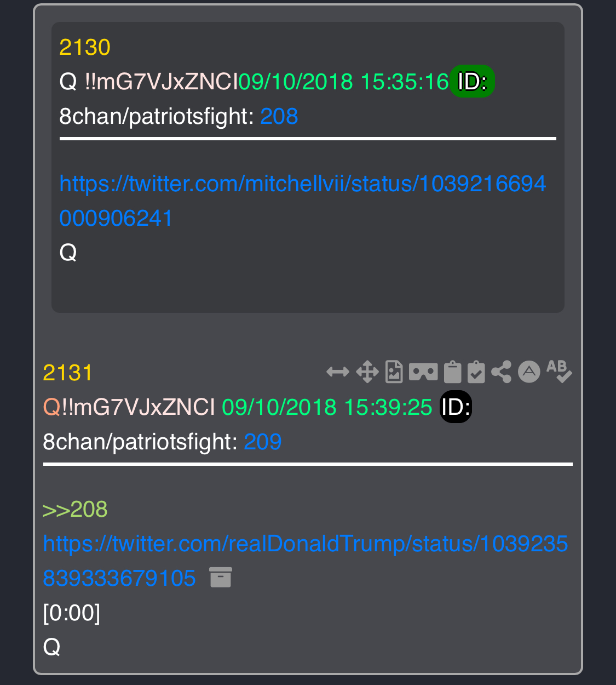The width and height of the screenshot is (616, 685).
Task: Click the >>208 reply reference
Action: click(x=75, y=510)
